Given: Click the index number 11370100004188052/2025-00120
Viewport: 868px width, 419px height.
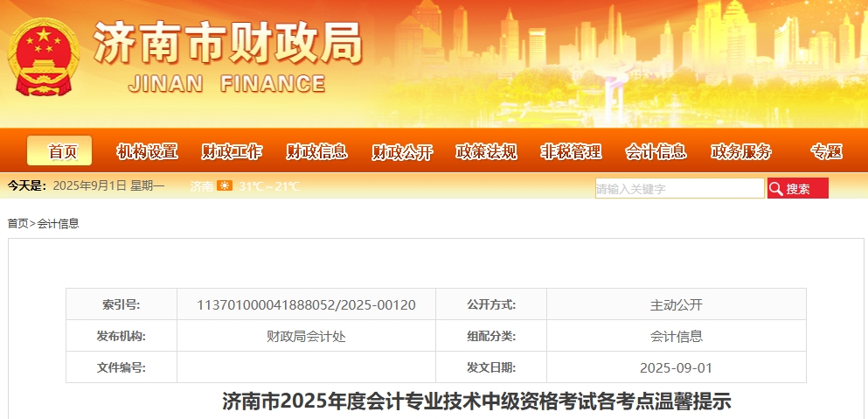Looking at the screenshot, I should tap(306, 305).
